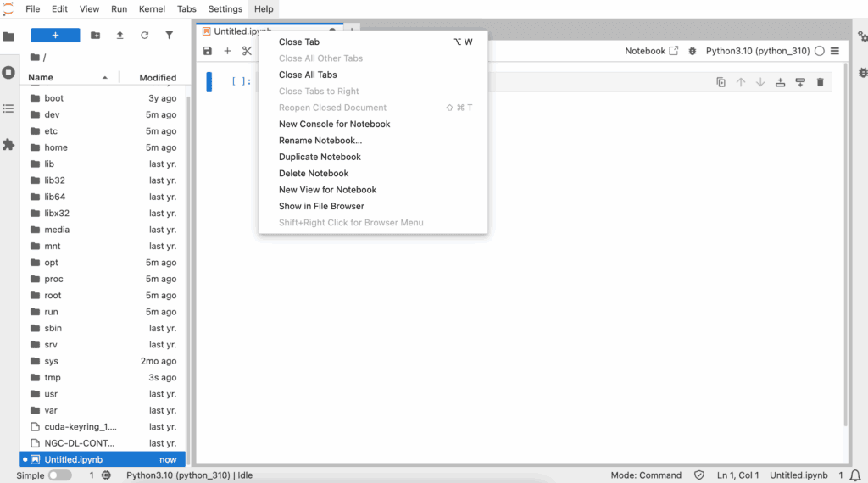
Task: Choose Close All Tabs in the menu
Action: [308, 75]
